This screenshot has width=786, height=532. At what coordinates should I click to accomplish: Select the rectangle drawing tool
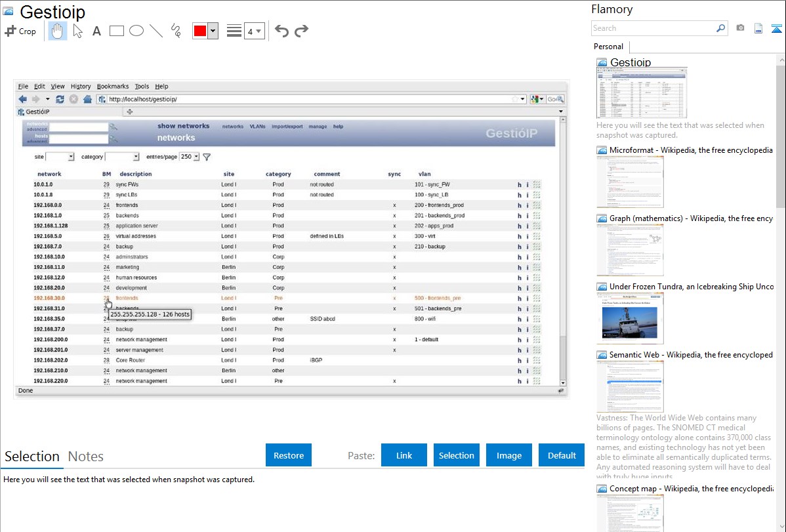click(116, 31)
